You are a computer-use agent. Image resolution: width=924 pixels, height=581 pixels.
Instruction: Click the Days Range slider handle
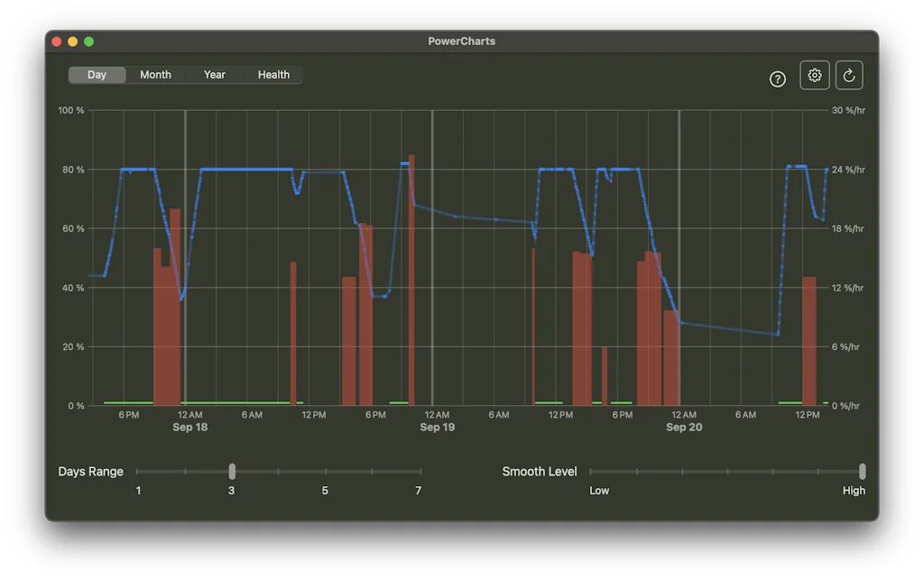(232, 471)
